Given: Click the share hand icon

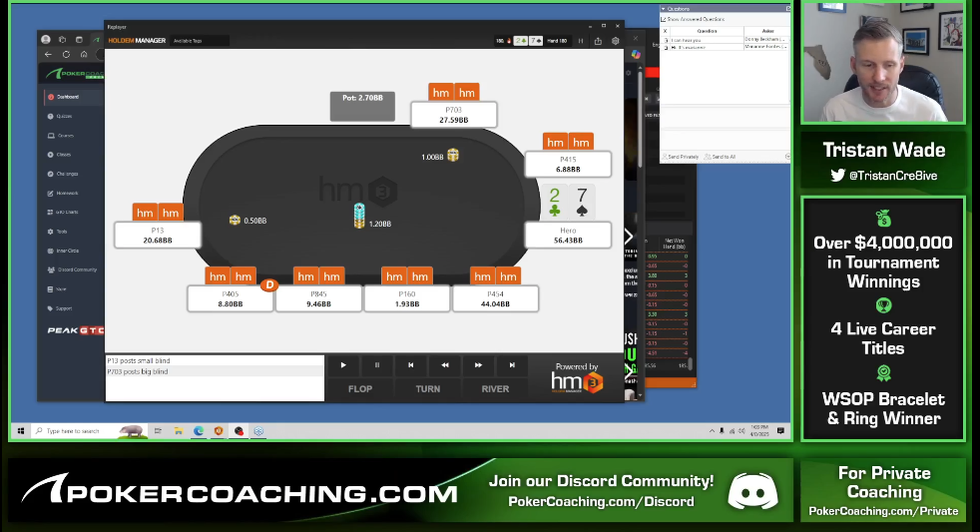Looking at the screenshot, I should click(x=598, y=41).
